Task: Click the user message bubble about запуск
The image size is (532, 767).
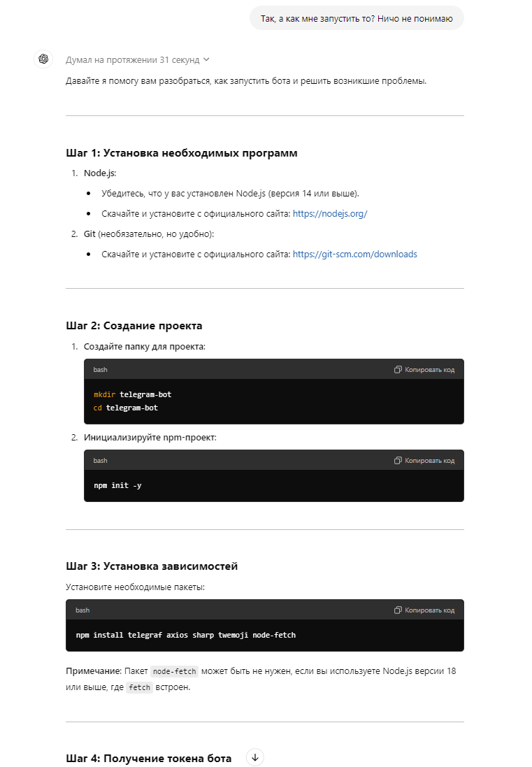Action: tap(357, 17)
